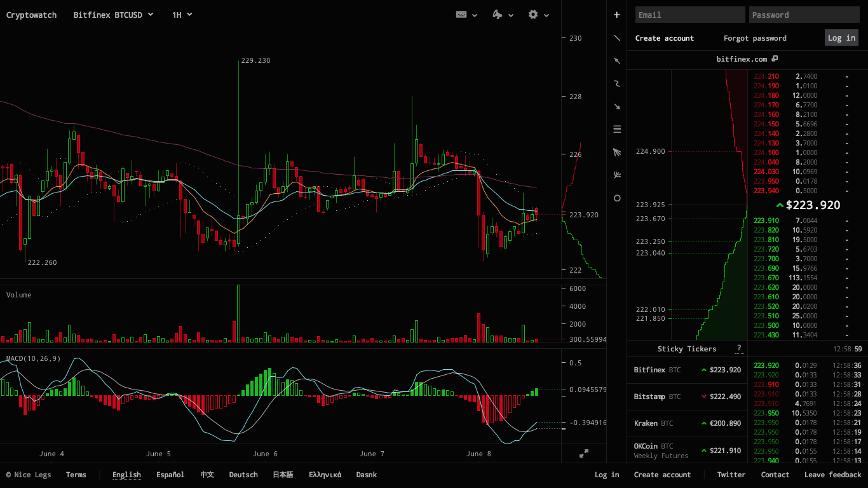The image size is (868, 488).
Task: Click the Forgot password link
Action: 755,38
